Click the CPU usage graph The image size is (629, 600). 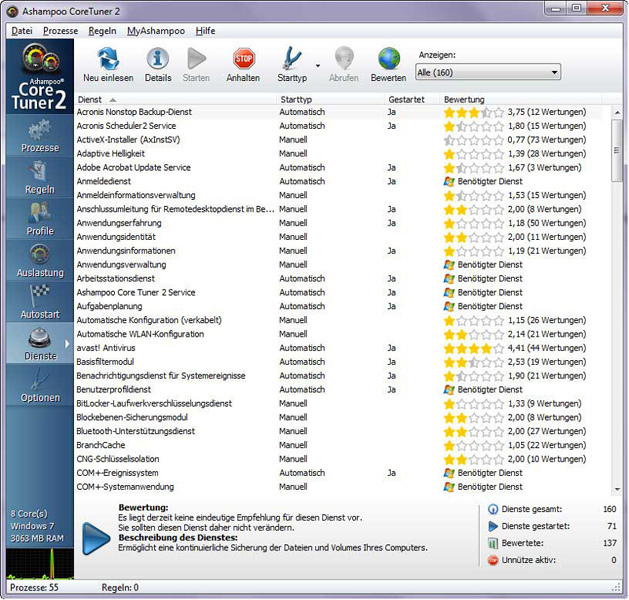coord(40,563)
